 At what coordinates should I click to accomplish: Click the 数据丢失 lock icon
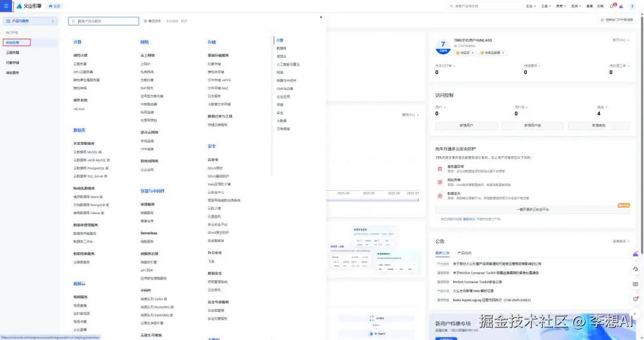(440, 196)
